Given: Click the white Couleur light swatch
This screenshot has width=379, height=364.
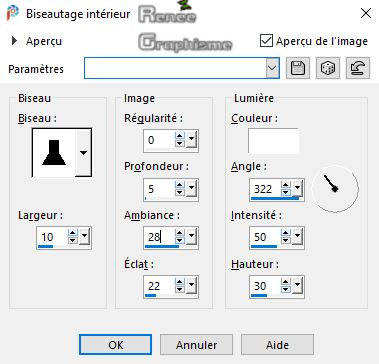Looking at the screenshot, I should point(273,141).
